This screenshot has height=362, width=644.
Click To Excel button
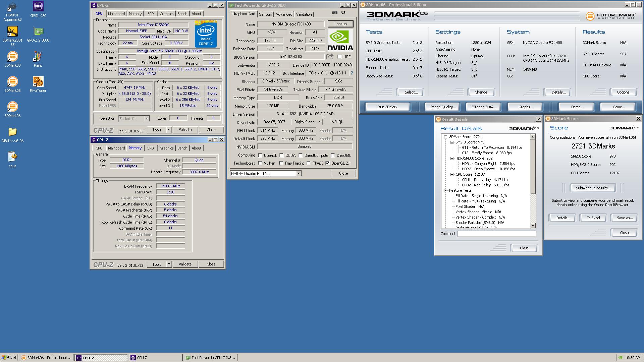[593, 218]
